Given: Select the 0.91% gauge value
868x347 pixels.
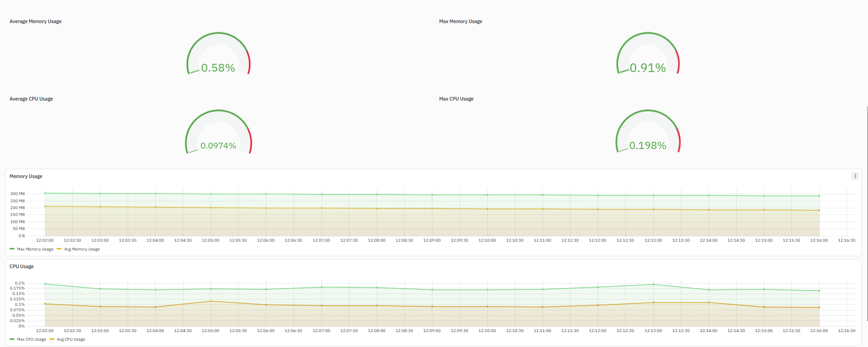Looking at the screenshot, I should coord(648,68).
